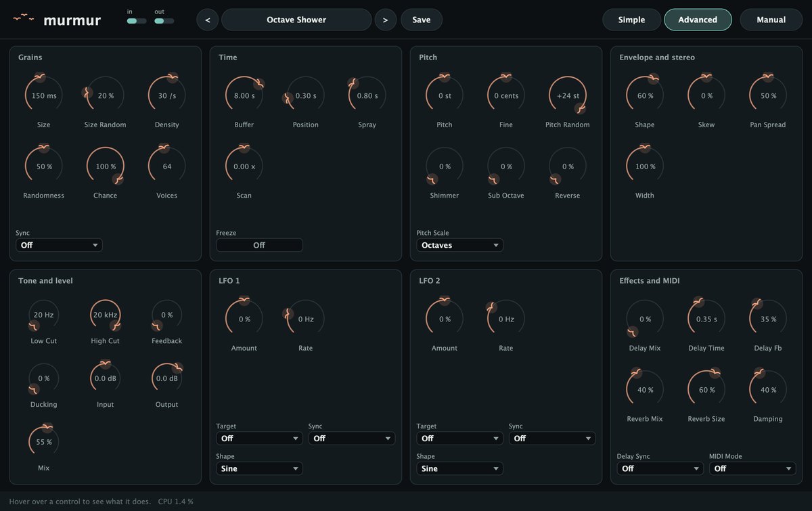Open the LFO 2 Sync dropdown
This screenshot has width=812, height=511.
[551, 439]
